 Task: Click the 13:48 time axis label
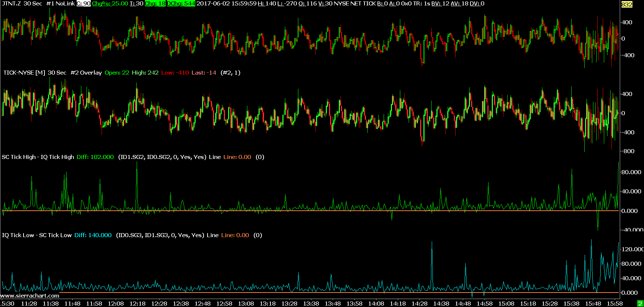point(333,304)
